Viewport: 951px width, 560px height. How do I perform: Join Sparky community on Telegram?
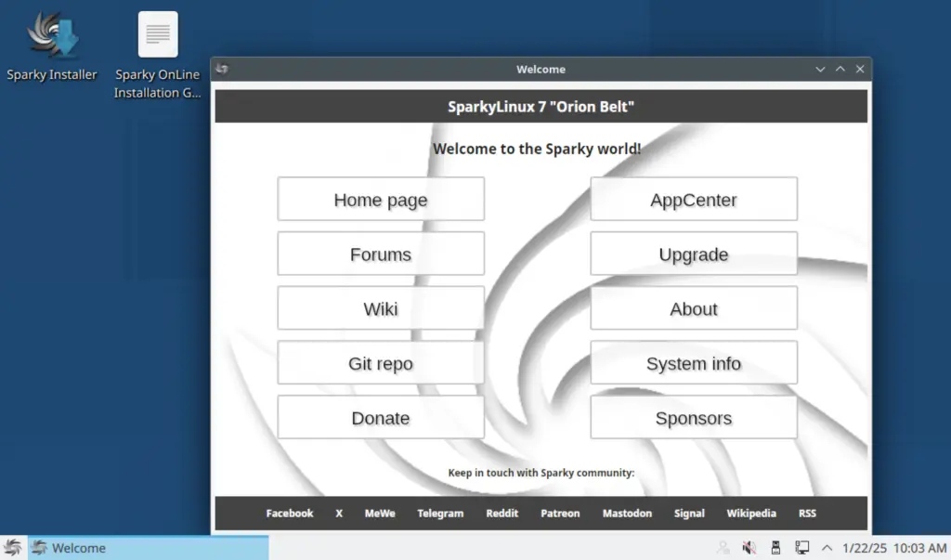coord(440,513)
